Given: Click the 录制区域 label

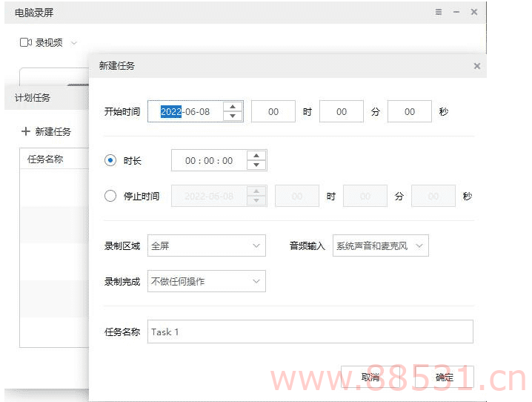Looking at the screenshot, I should tap(122, 246).
